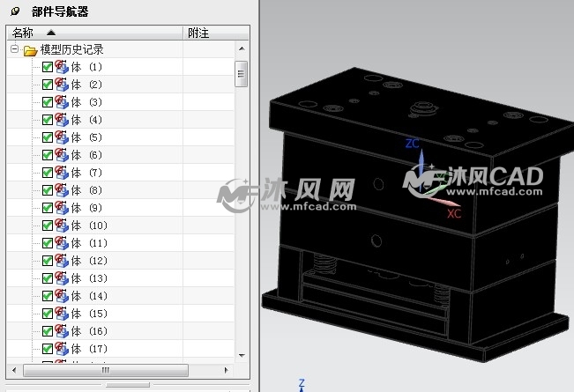574x392 pixels.
Task: Click the body icon of 体 (14)
Action: point(62,296)
